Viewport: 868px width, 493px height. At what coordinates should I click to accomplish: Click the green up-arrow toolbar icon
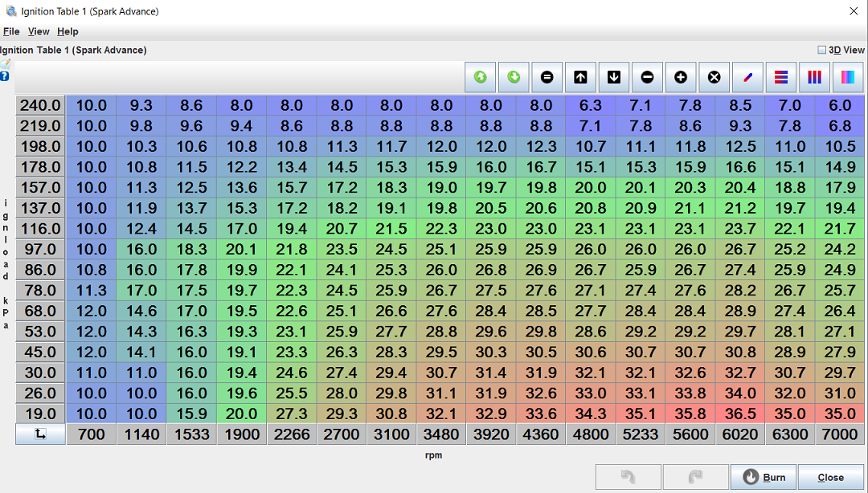point(481,77)
